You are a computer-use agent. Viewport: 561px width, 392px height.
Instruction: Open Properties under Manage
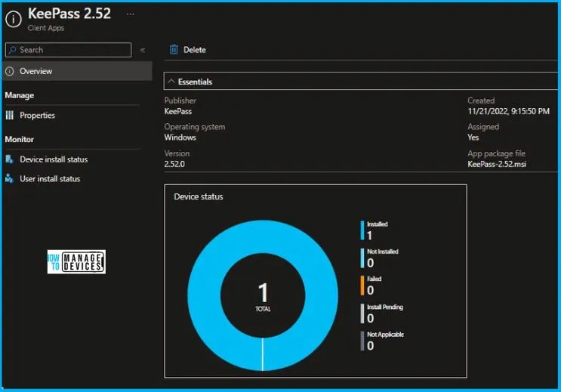point(37,116)
